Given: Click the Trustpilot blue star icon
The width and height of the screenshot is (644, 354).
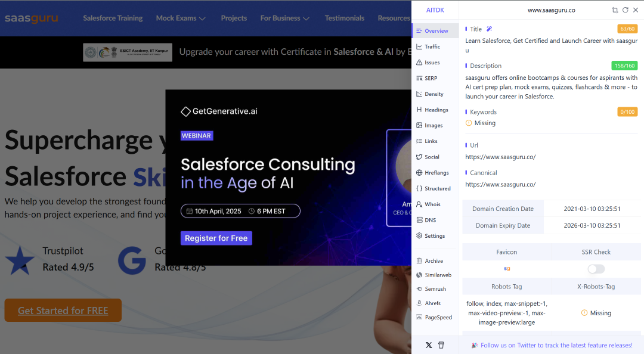Looking at the screenshot, I should [20, 260].
